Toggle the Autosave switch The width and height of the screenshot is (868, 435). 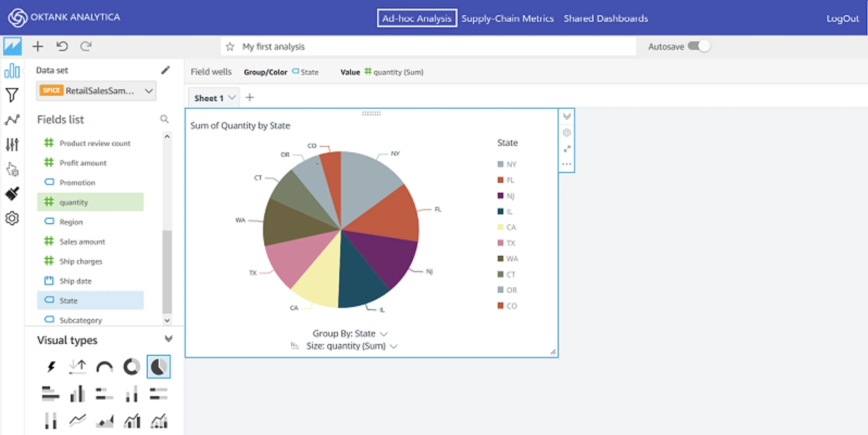click(698, 46)
